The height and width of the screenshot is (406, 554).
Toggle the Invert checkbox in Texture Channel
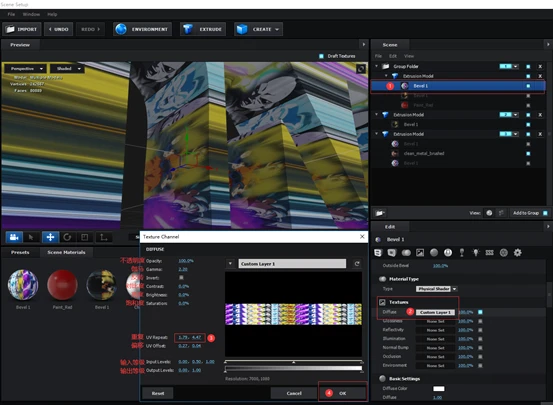(x=181, y=278)
